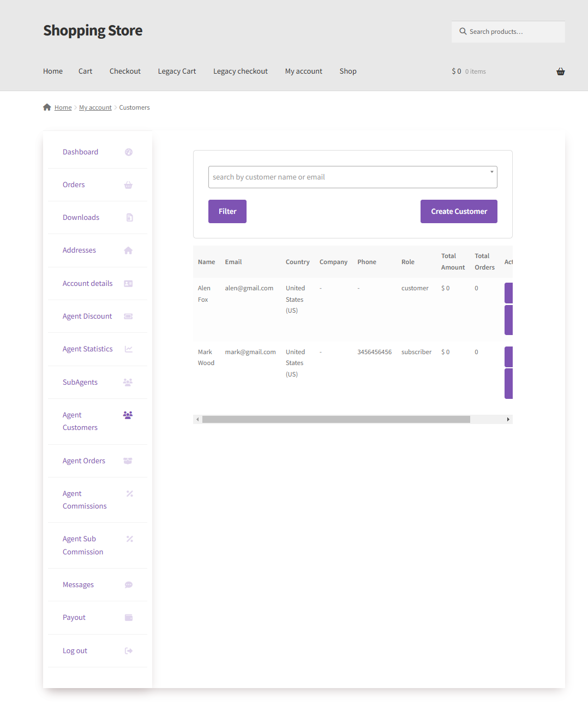Click the Messages speech bubble icon

click(129, 585)
